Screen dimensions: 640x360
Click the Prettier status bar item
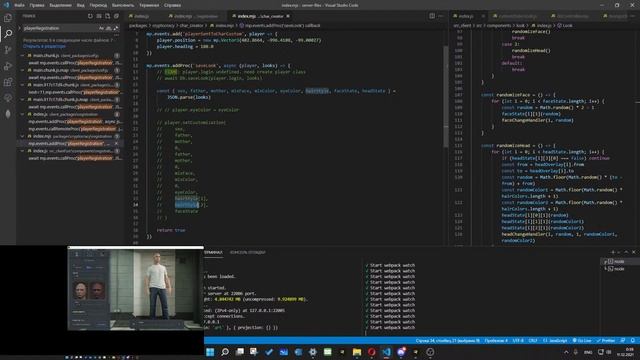click(606, 340)
